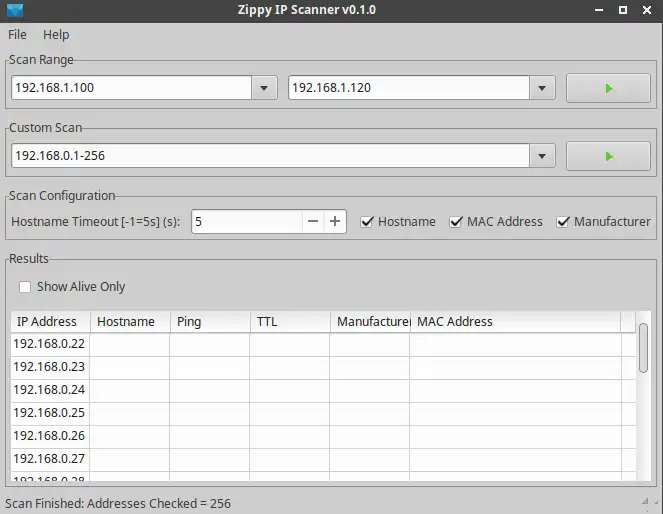Decrease hostname timeout with minus button

(x=313, y=221)
